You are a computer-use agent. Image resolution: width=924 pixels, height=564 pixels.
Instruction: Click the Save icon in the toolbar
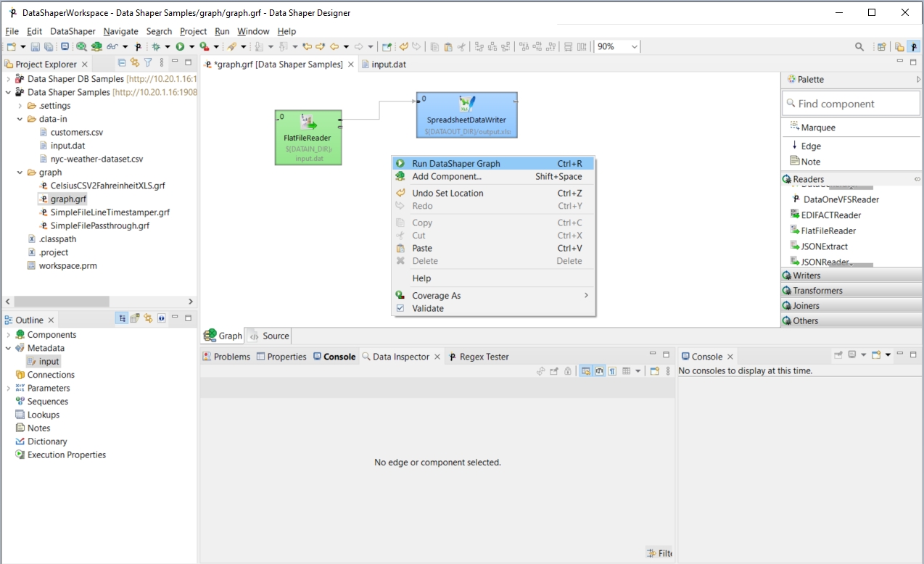[36, 46]
